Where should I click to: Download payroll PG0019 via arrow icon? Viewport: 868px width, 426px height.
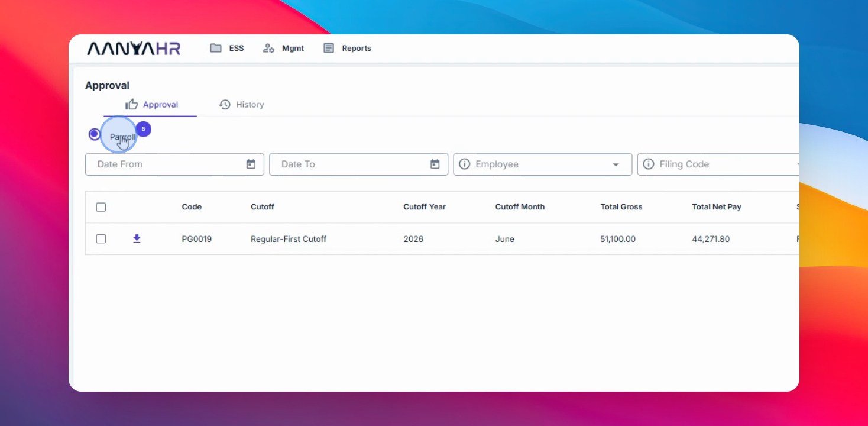(x=137, y=238)
